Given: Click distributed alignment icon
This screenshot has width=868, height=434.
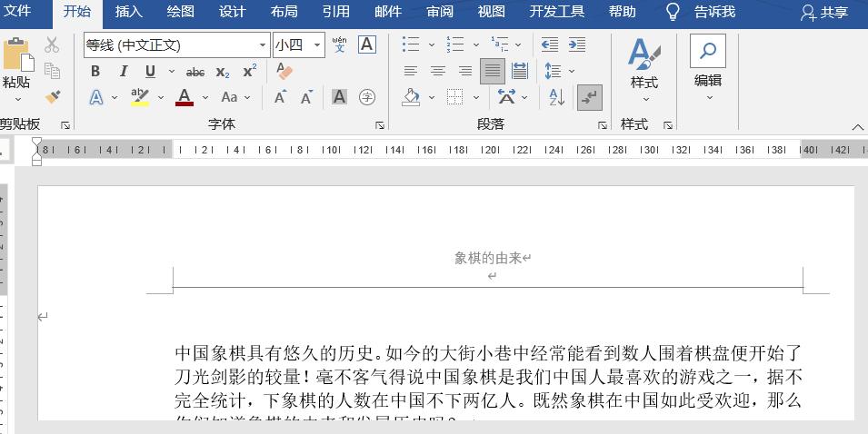Looking at the screenshot, I should coord(520,71).
